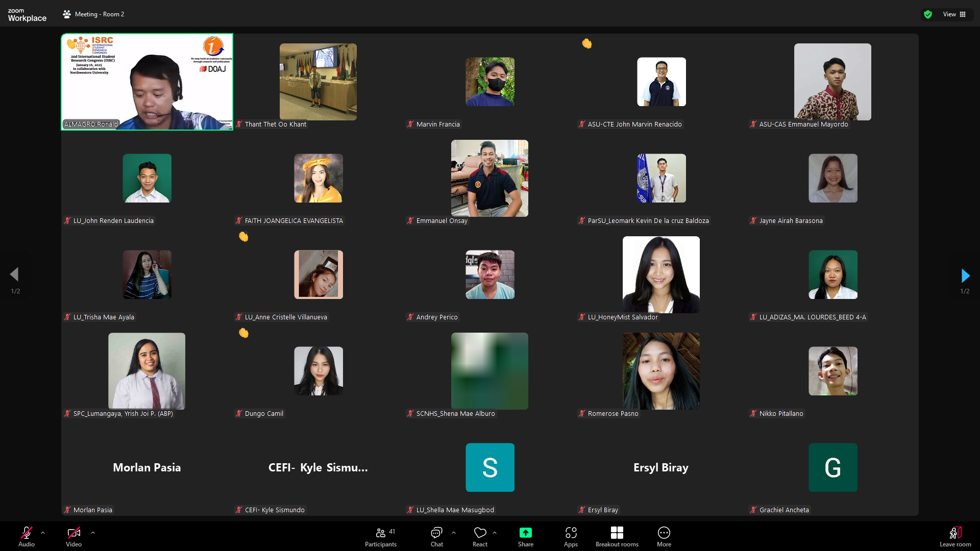Go to next gallery page arrow
980x551 pixels.
click(x=965, y=276)
